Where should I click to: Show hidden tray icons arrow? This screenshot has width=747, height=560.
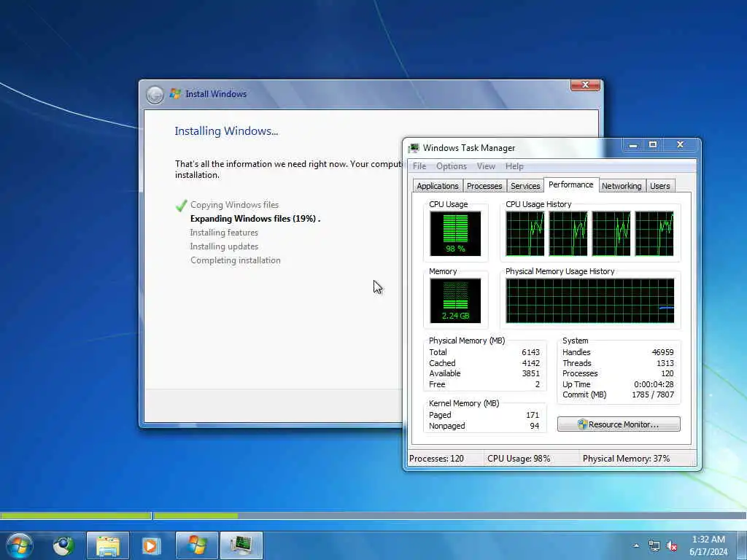point(636,545)
